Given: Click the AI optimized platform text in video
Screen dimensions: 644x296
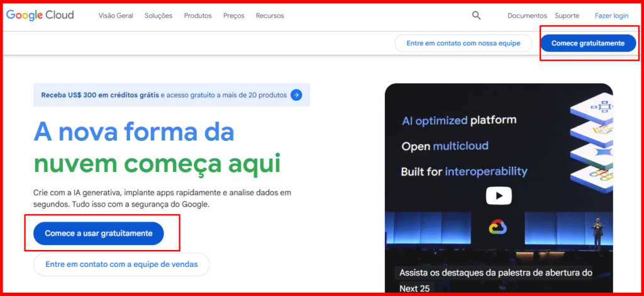Looking at the screenshot, I should click(459, 121).
